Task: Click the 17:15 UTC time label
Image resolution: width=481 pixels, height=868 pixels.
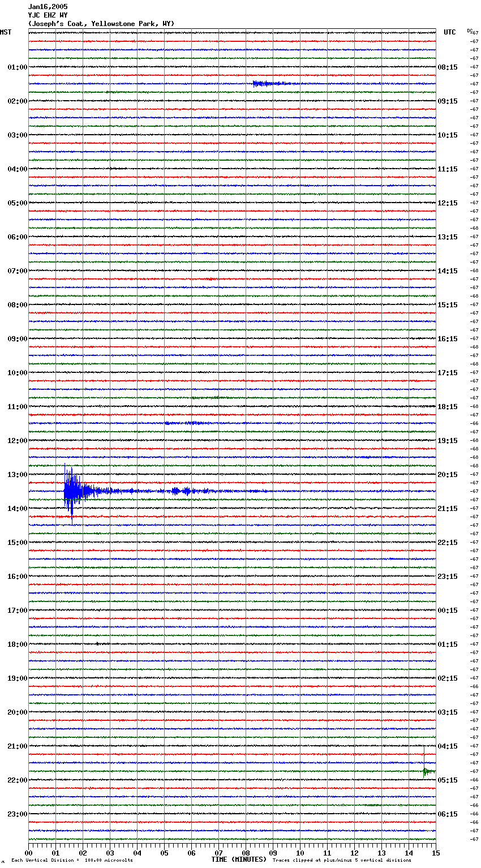Action: (x=448, y=373)
